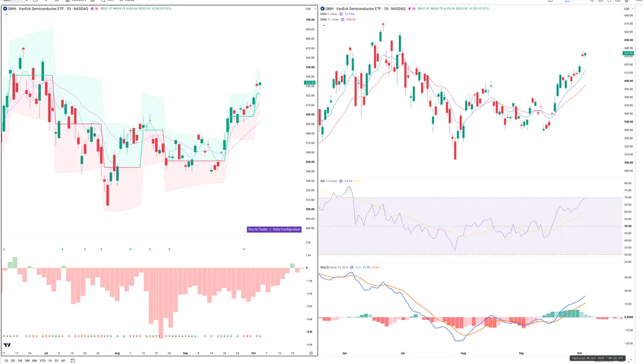Click the SMH logo icon in the left chart legend
This screenshot has width=643, height=364.
click(x=5, y=9)
